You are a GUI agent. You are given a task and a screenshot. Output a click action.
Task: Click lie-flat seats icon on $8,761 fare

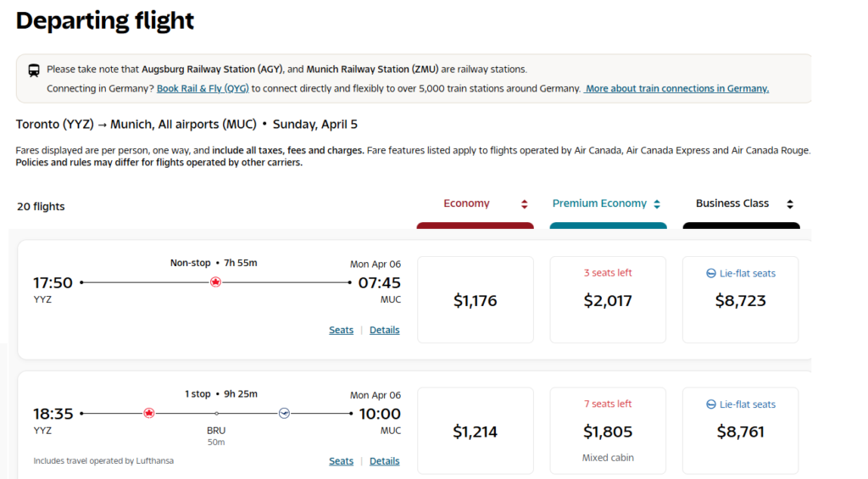711,405
